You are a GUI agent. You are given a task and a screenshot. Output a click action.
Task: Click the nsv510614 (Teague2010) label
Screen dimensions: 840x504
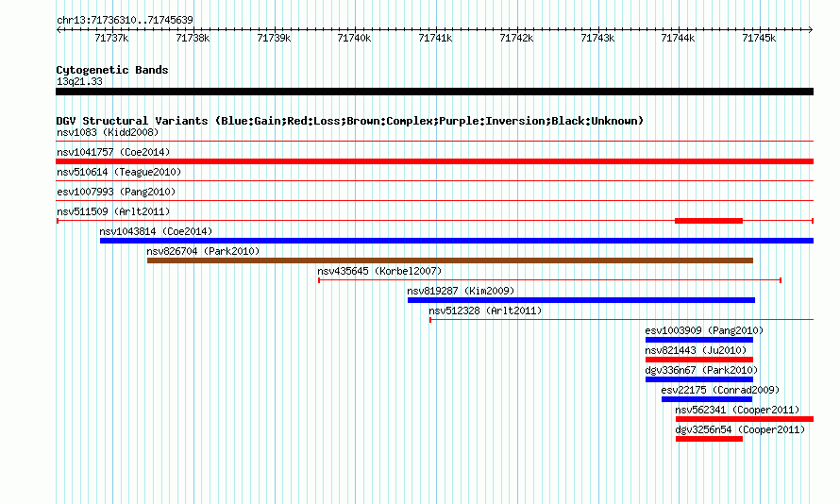pos(119,172)
